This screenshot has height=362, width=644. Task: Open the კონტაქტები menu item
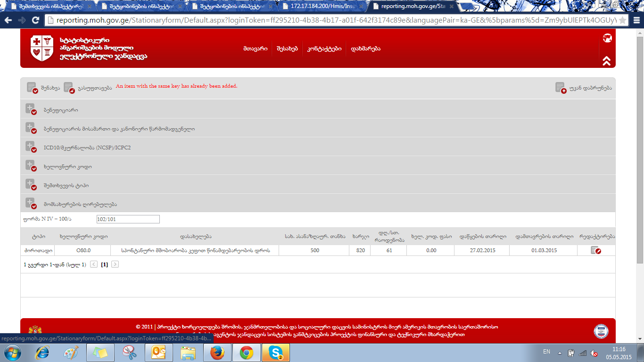[324, 49]
